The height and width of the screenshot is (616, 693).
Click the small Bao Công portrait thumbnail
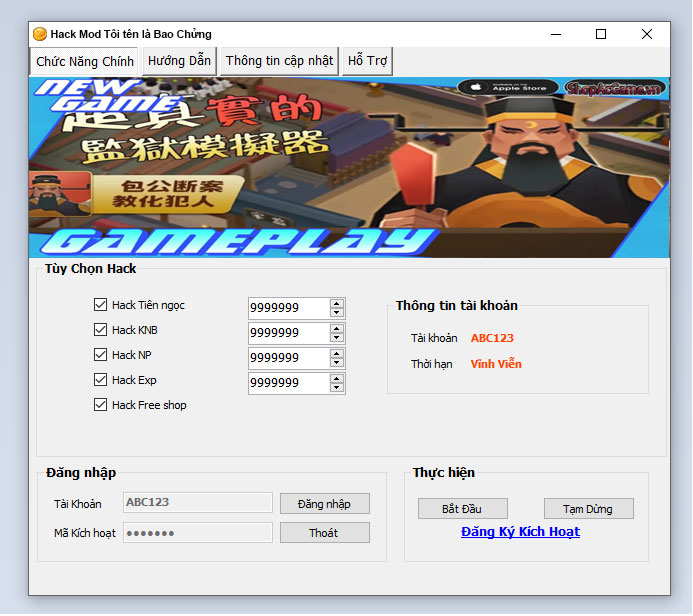click(60, 194)
